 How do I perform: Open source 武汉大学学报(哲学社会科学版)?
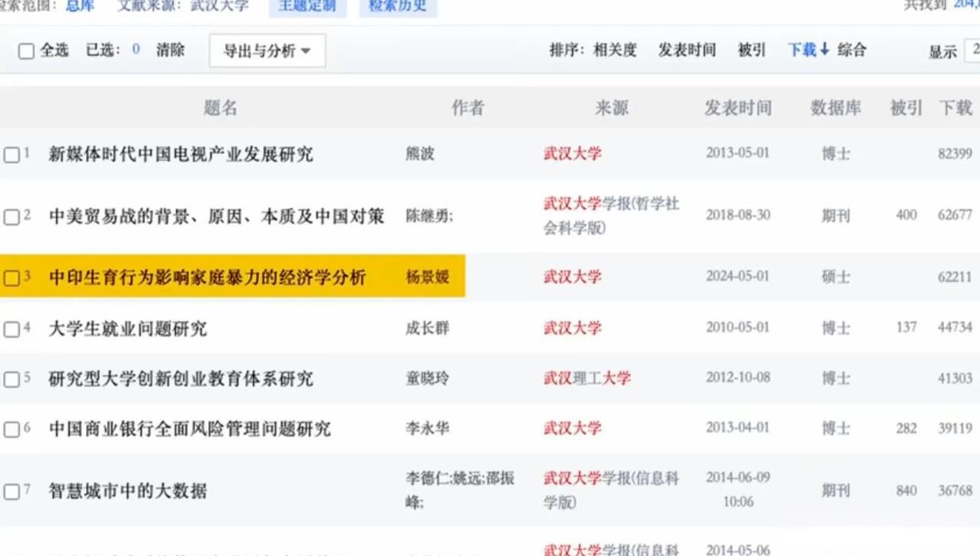tap(611, 216)
